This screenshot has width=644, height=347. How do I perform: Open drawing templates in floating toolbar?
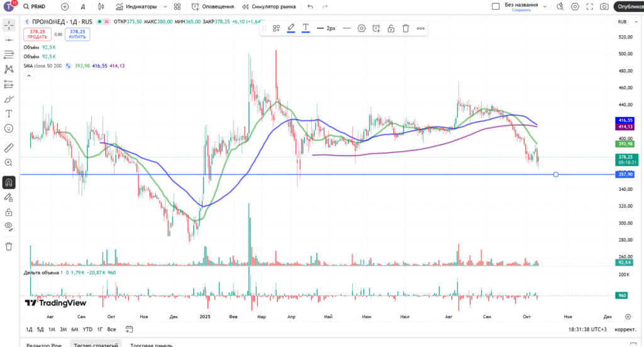[x=277, y=28]
